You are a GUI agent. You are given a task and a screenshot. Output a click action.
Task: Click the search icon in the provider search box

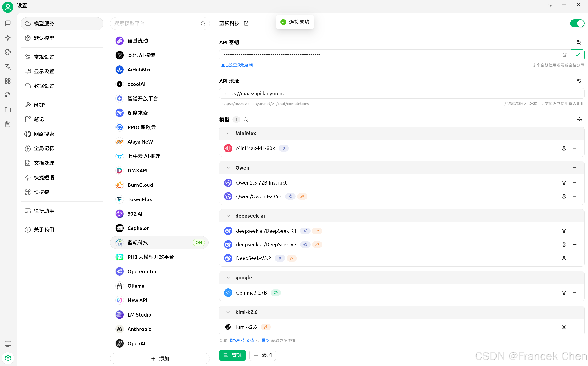pyautogui.click(x=203, y=24)
